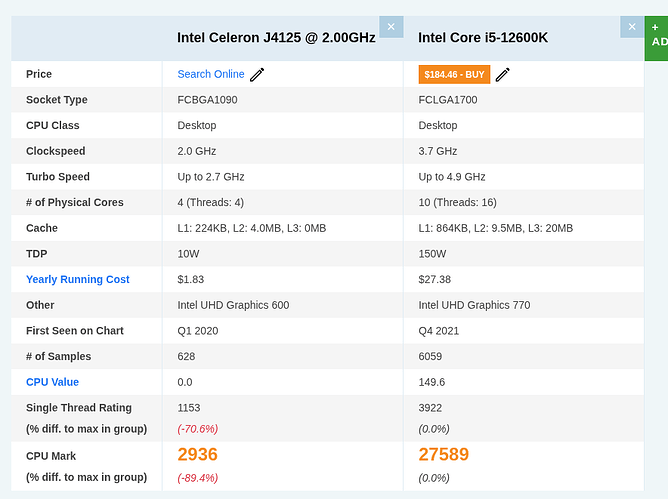Click the $27.38 yearly cost value
Screen dimensions: 668x499
tap(435, 280)
